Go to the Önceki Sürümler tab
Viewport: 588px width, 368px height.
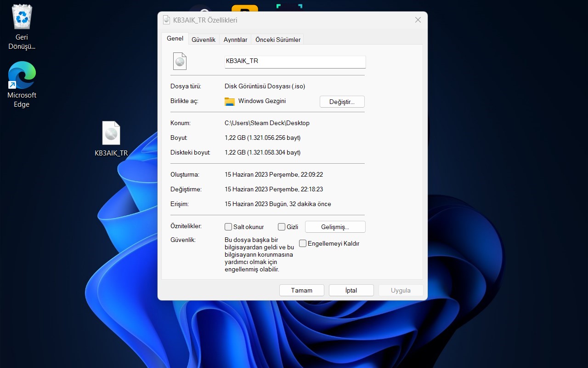coord(278,40)
